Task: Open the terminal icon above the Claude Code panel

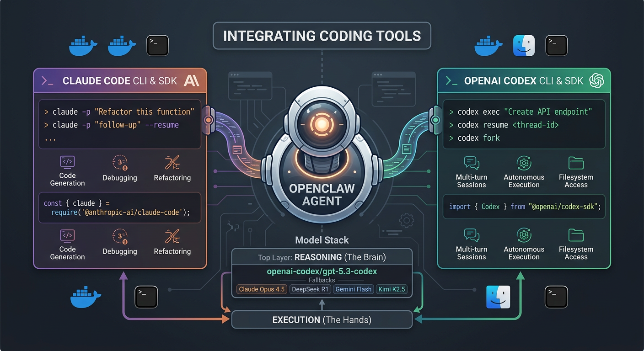Action: click(157, 46)
